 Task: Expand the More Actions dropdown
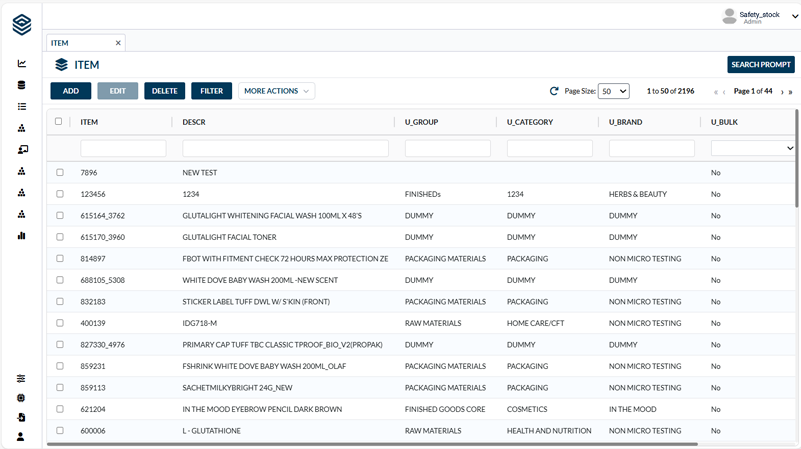click(276, 91)
